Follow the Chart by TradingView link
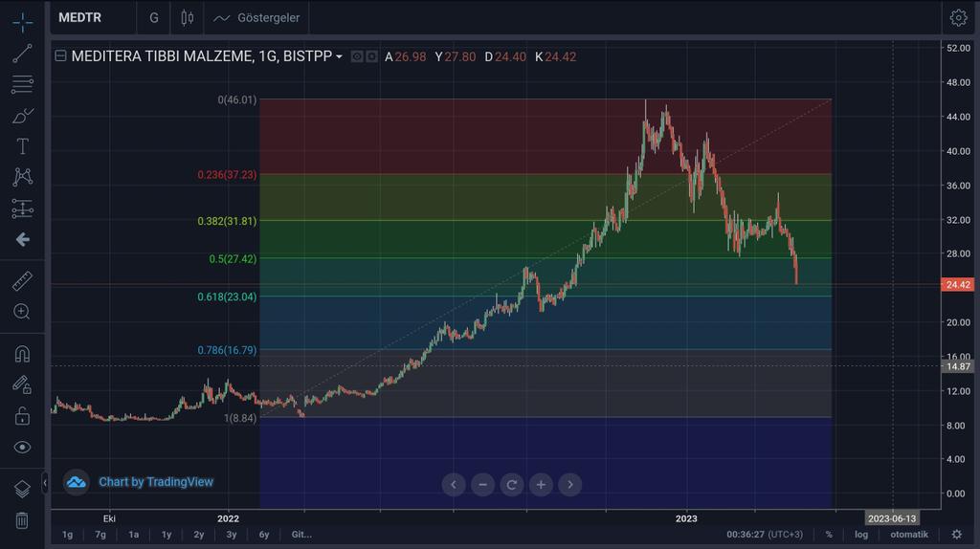The width and height of the screenshot is (980, 549). (x=156, y=481)
